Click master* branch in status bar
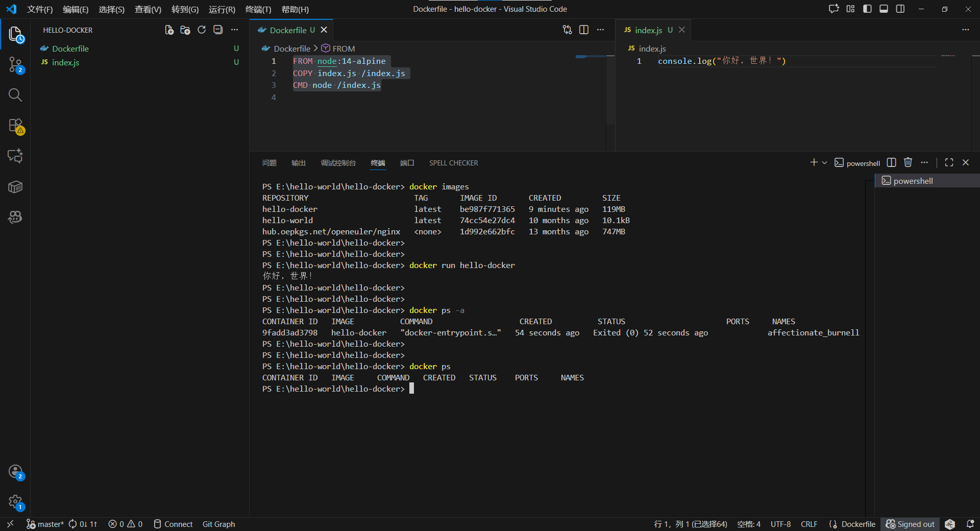 point(45,524)
